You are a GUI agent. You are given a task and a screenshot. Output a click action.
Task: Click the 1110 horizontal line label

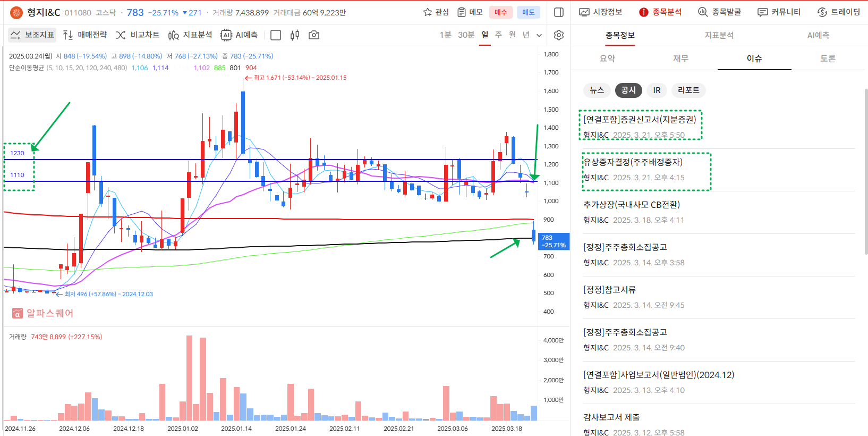[18, 175]
